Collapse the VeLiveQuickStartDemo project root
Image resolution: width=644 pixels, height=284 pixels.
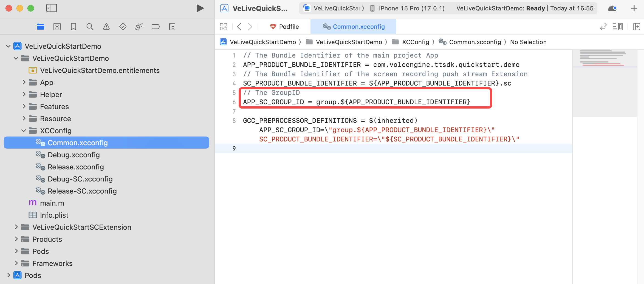(x=9, y=46)
